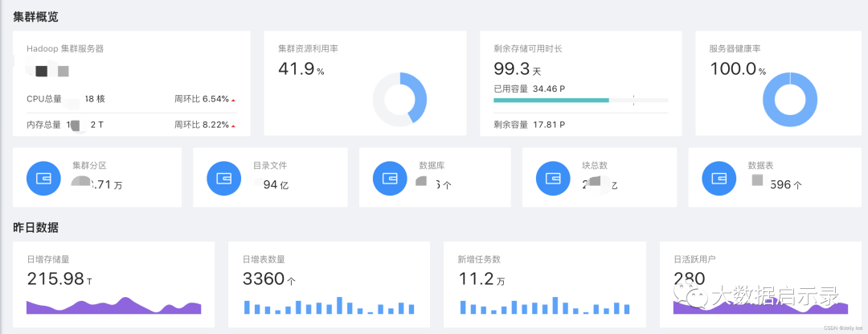Click the 数据表 wallet icon
Screen dimensions: 868x334
(719, 179)
